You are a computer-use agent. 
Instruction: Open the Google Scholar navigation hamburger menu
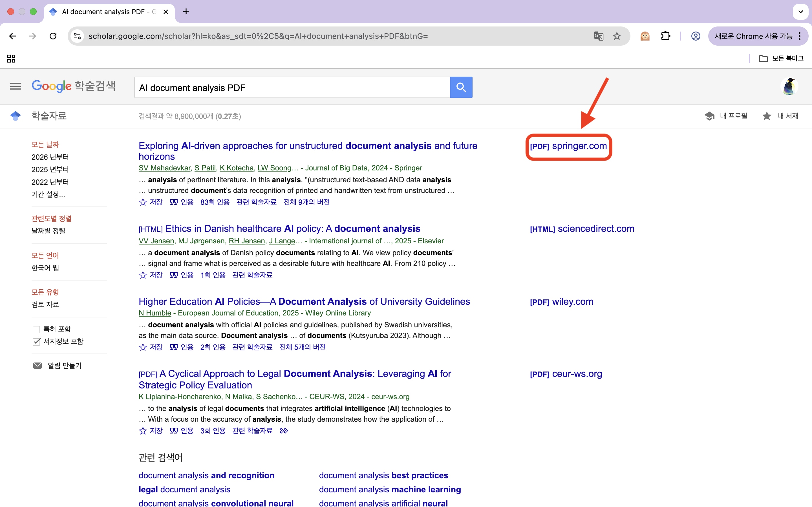[15, 86]
